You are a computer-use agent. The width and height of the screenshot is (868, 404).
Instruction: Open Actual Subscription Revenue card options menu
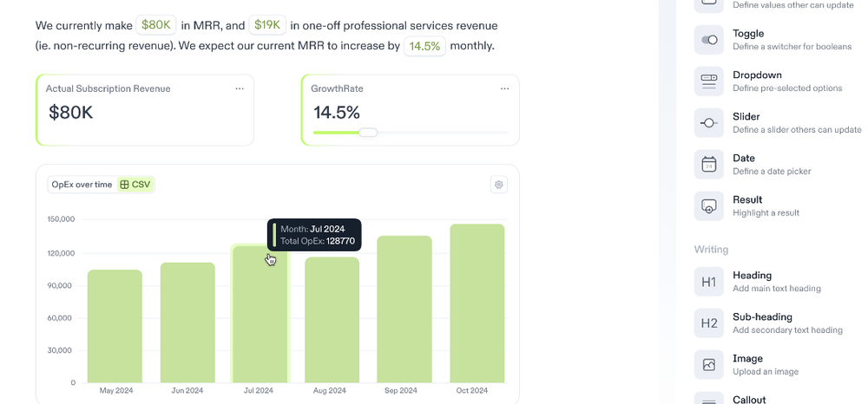pos(240,88)
